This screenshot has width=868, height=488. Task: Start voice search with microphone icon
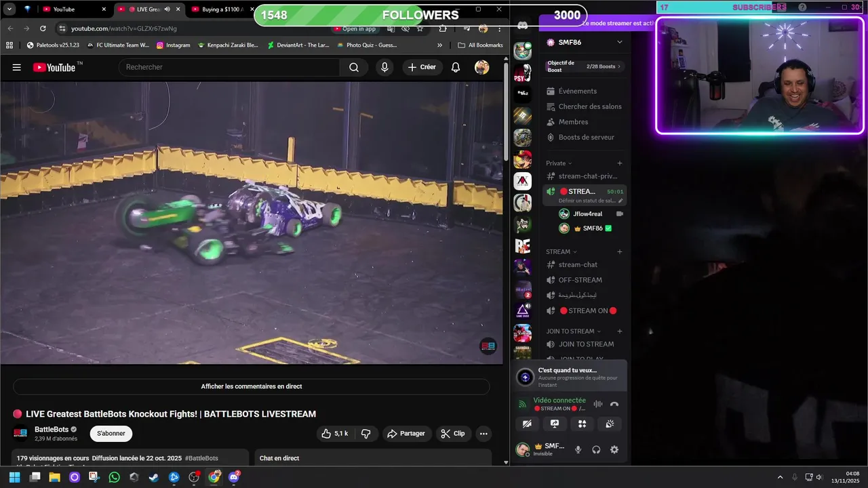coord(384,67)
